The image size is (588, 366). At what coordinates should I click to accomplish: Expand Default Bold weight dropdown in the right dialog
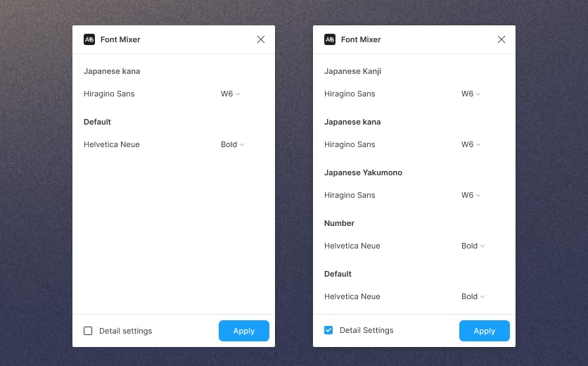(x=473, y=296)
